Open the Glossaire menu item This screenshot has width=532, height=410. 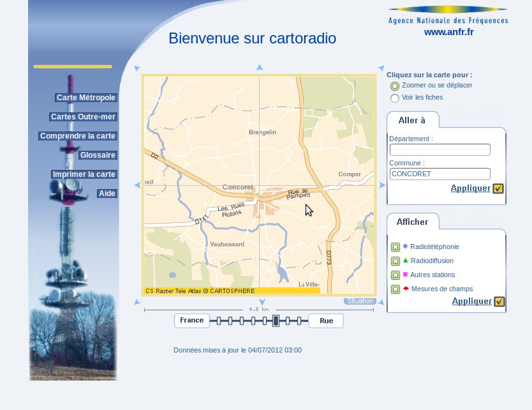tap(98, 155)
